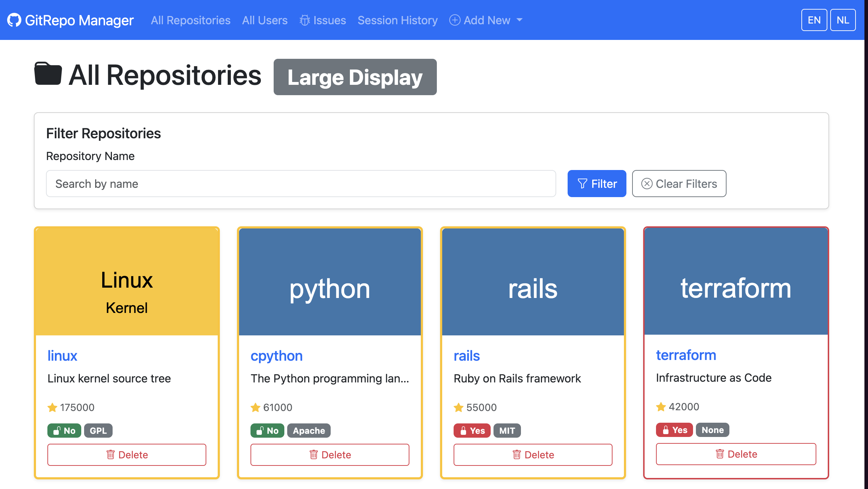The height and width of the screenshot is (489, 868).
Task: Click the trash icon in cpython's Delete button
Action: pos(314,455)
